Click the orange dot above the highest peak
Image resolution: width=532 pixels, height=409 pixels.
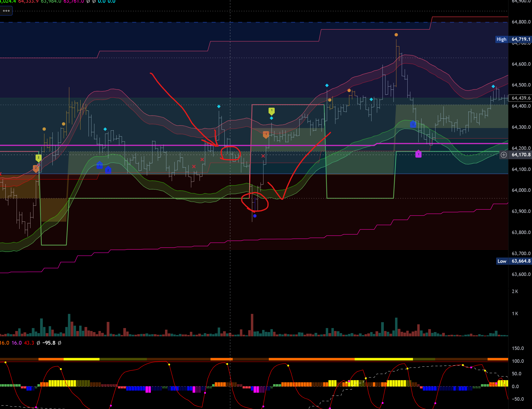click(x=396, y=35)
